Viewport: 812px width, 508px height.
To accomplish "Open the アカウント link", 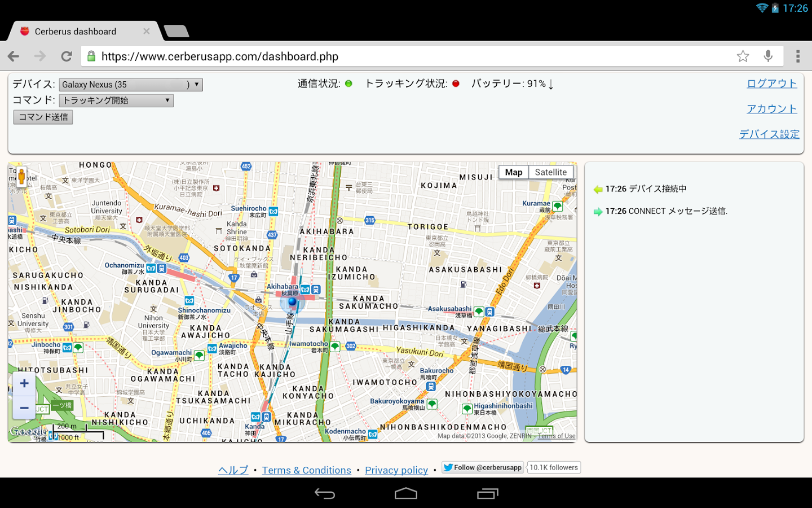I will [x=771, y=109].
